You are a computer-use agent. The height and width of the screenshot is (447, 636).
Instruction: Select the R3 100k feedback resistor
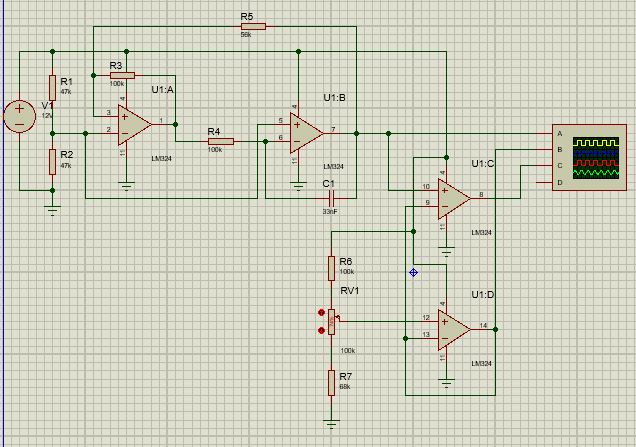pos(122,75)
